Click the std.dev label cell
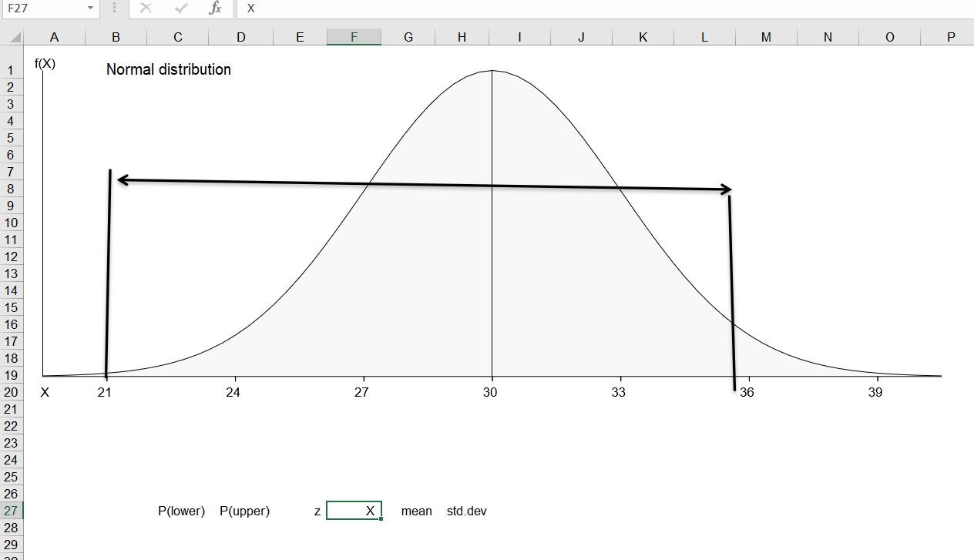The height and width of the screenshot is (560, 974). tap(466, 510)
